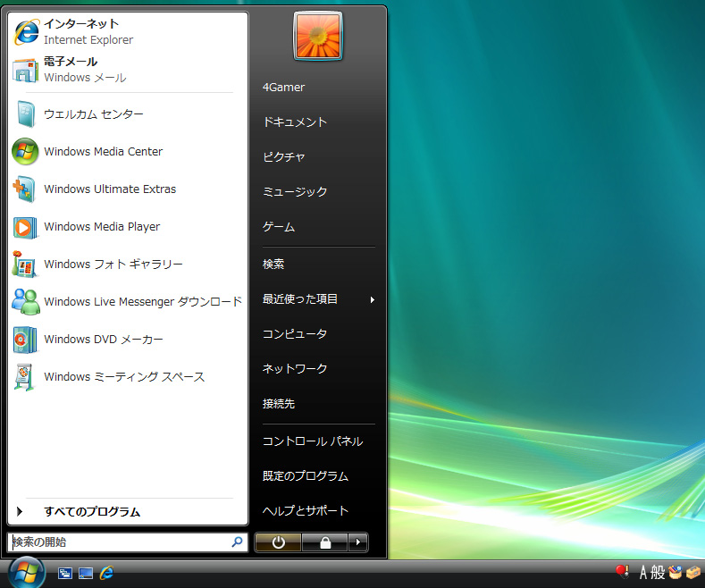Click the 検索の開始 search box
Screen dimensions: 705x588
click(x=128, y=542)
